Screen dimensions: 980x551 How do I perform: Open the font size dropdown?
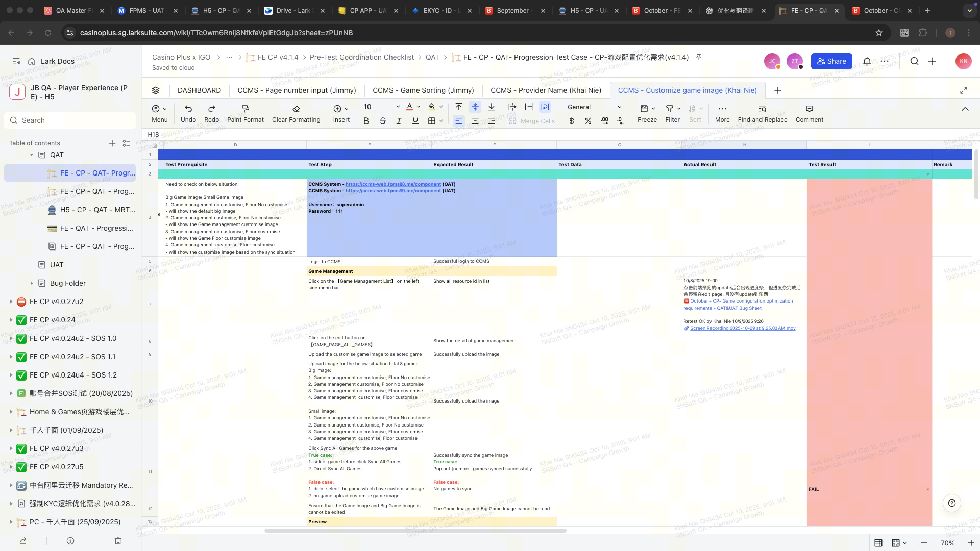[x=398, y=107]
